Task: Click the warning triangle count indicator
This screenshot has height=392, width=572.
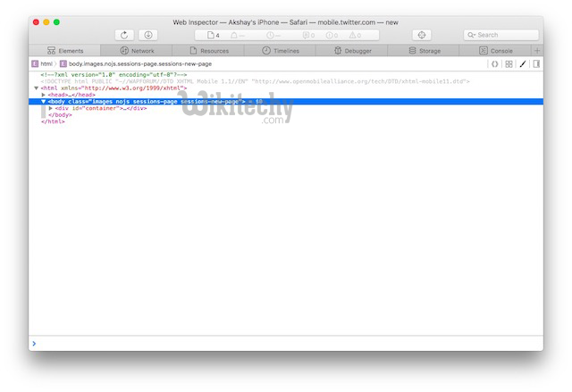Action: 355,36
